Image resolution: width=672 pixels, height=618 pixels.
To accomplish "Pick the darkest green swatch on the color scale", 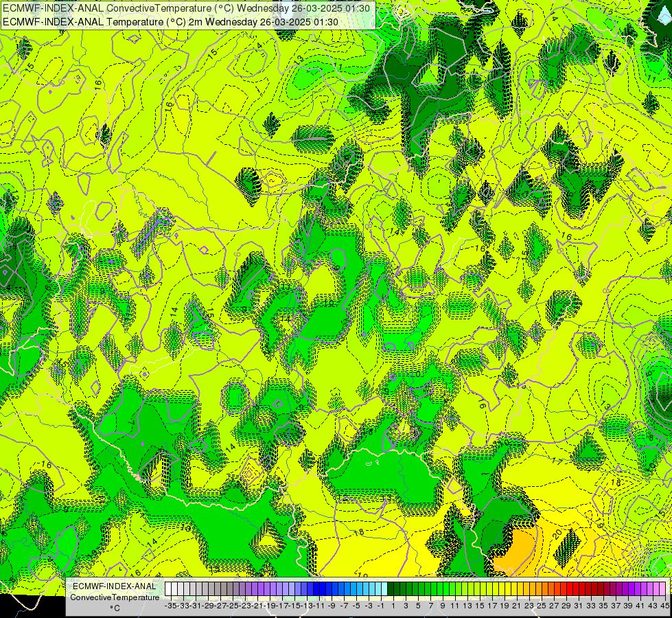I will tap(391, 588).
